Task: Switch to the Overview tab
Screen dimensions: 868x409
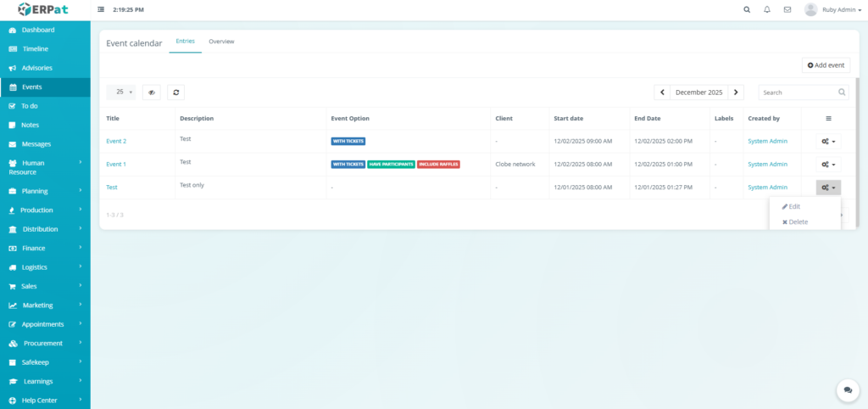Action: pos(221,42)
